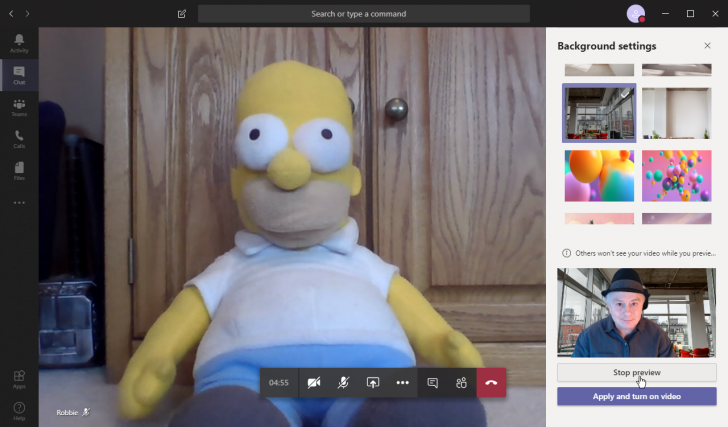Viewport: 728px width, 427px height.
Task: Show the meeting conversation panel
Action: click(432, 382)
